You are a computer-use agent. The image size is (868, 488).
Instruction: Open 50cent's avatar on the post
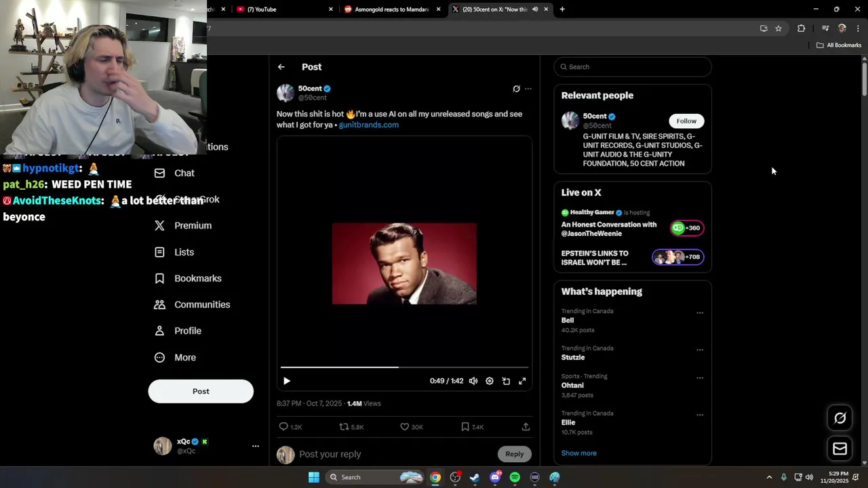coord(285,93)
